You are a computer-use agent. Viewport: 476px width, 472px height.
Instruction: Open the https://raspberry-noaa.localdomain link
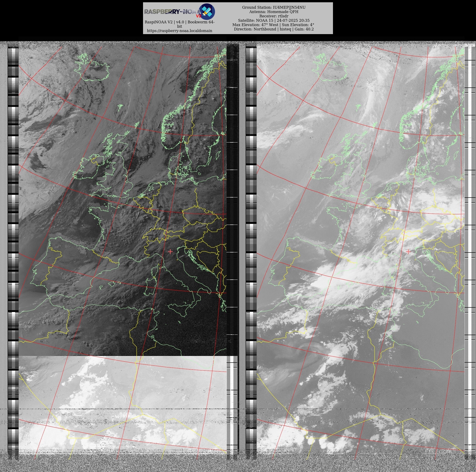pyautogui.click(x=179, y=31)
